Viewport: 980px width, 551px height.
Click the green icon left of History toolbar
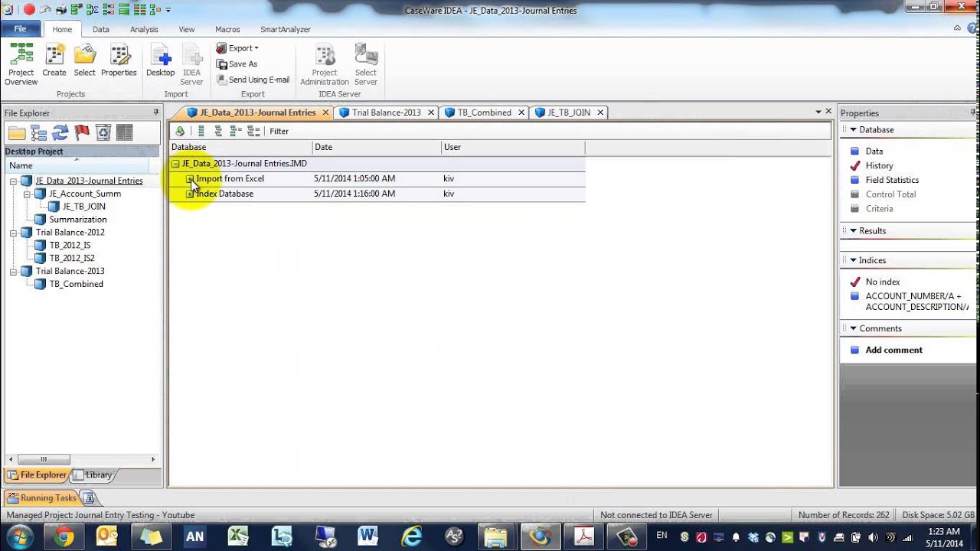tap(180, 131)
